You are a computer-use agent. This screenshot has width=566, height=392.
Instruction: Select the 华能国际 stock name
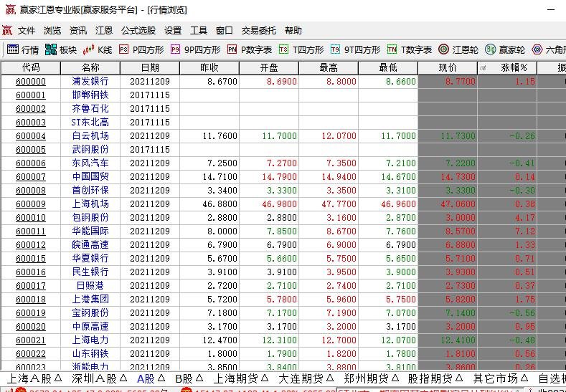(x=90, y=231)
